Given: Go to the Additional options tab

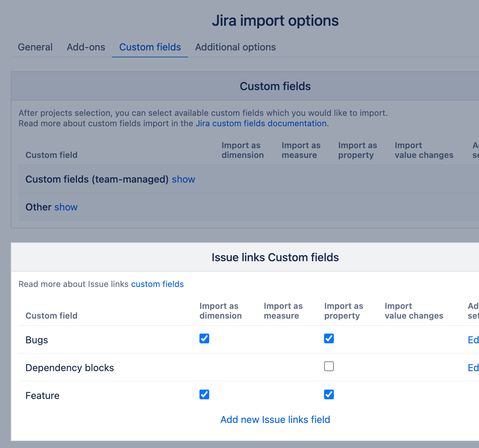Looking at the screenshot, I should point(235,47).
